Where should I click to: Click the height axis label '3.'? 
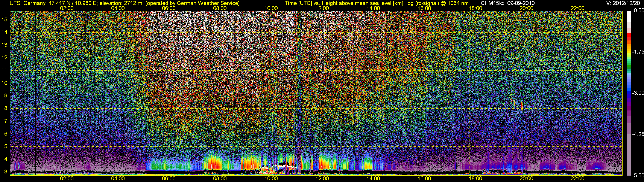[6, 172]
